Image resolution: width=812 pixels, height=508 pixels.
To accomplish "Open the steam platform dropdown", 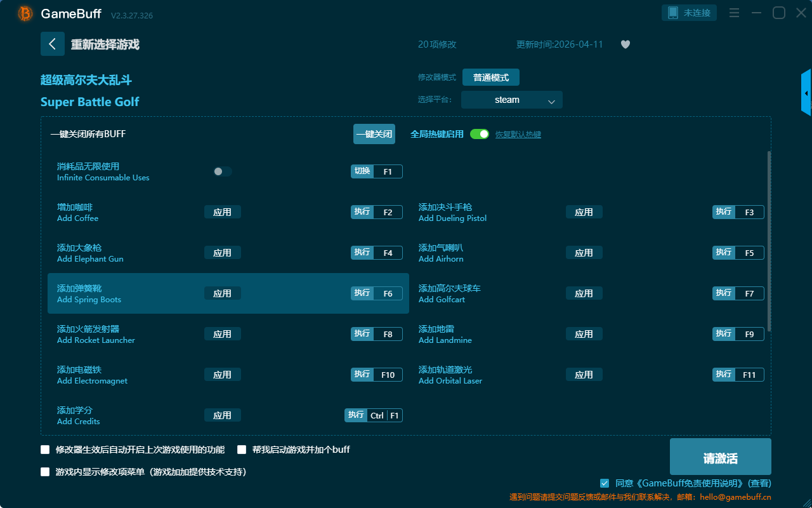I will 511,100.
